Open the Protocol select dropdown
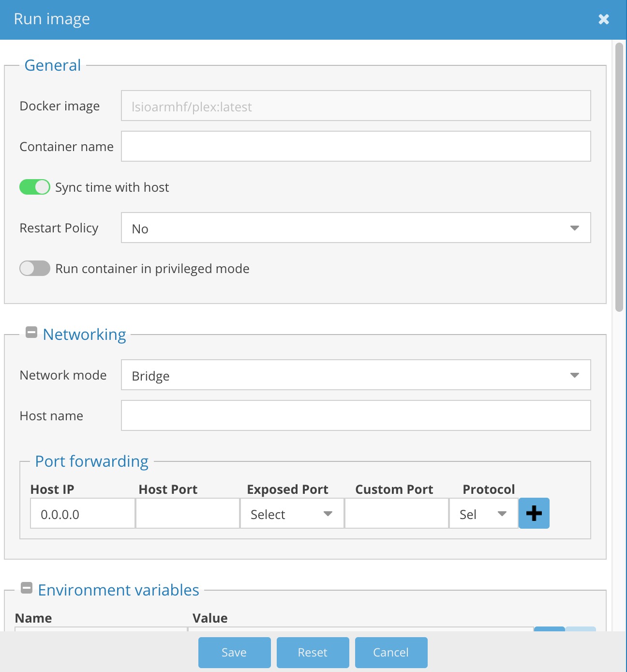627x672 pixels. (484, 513)
